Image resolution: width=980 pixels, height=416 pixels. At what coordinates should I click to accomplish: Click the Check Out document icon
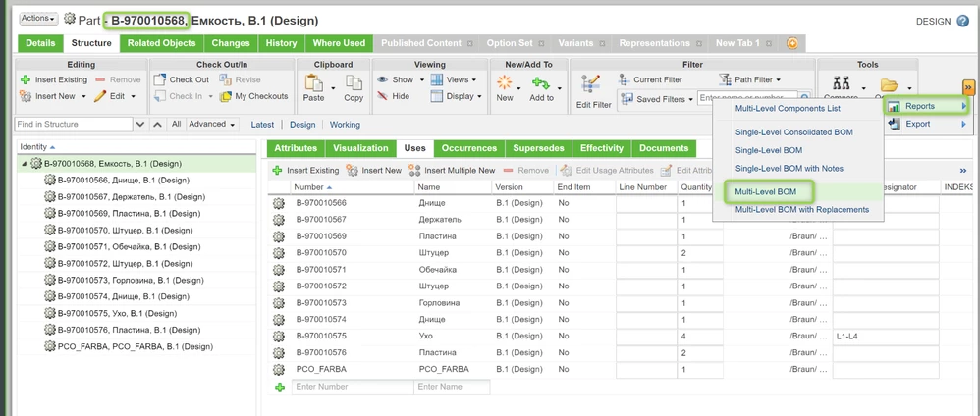click(x=160, y=79)
